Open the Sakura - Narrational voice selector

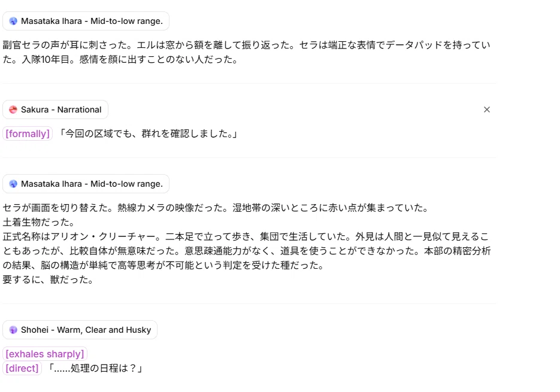click(55, 110)
